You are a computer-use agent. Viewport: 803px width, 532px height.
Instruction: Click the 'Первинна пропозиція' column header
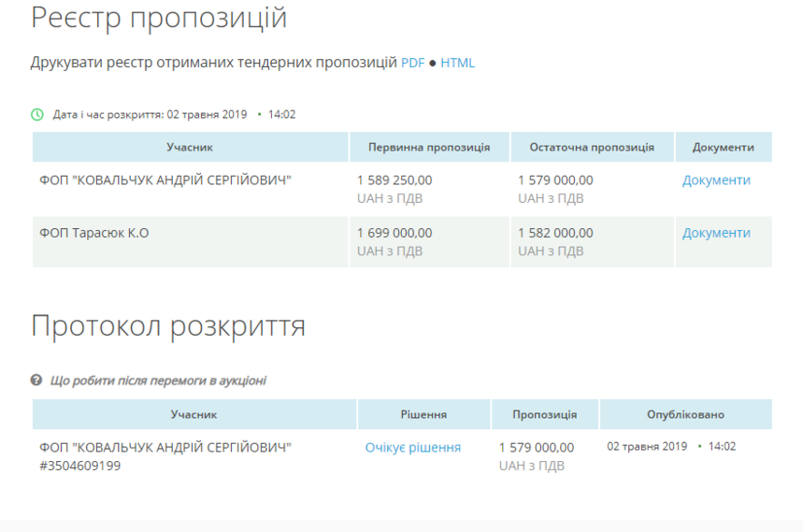tap(429, 148)
